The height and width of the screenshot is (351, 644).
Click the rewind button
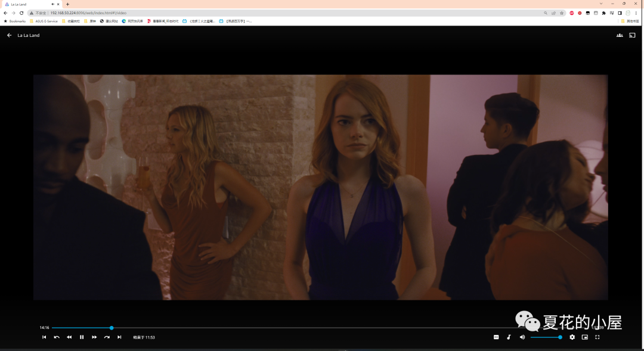pyautogui.click(x=69, y=337)
